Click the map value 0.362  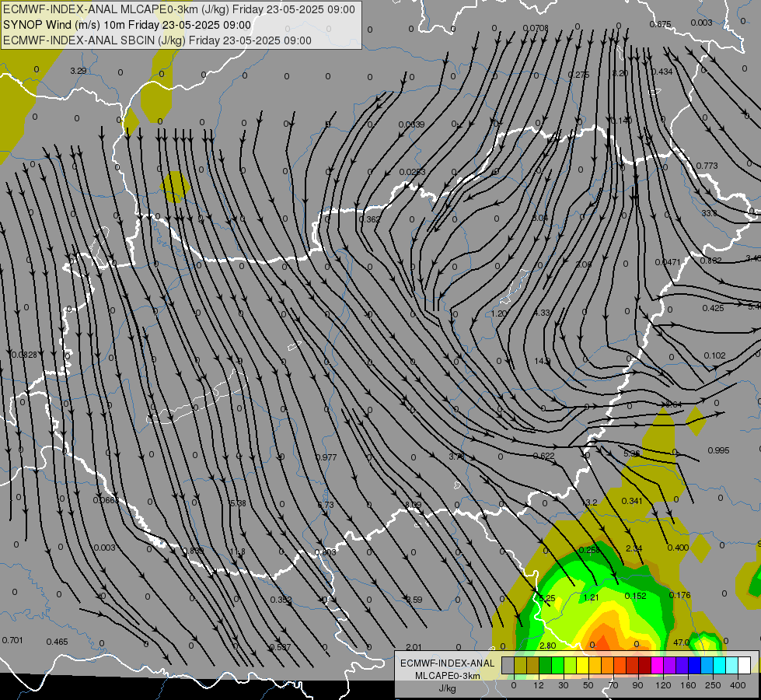(370, 219)
